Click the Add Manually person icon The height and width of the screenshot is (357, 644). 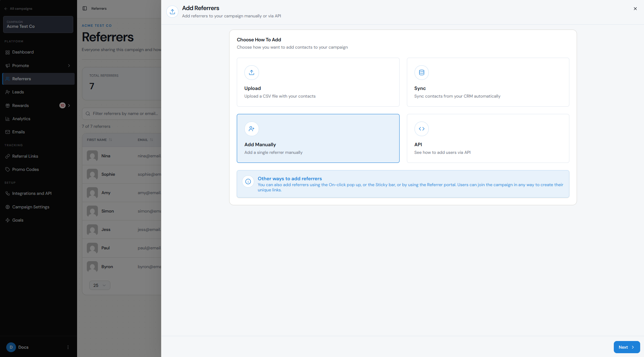pyautogui.click(x=252, y=129)
